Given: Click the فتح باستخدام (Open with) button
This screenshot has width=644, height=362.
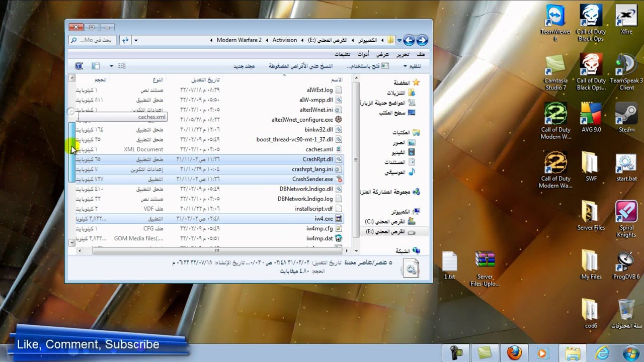Looking at the screenshot, I should (x=368, y=66).
